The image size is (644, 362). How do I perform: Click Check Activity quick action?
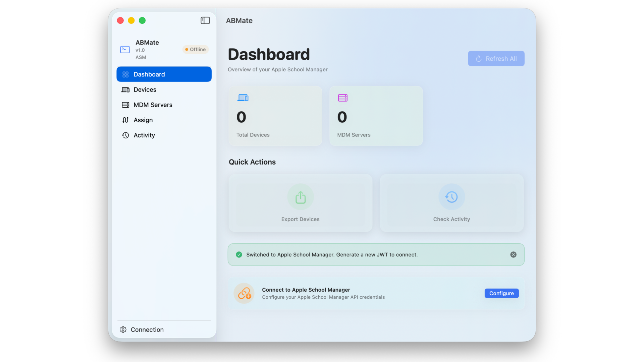pyautogui.click(x=452, y=203)
